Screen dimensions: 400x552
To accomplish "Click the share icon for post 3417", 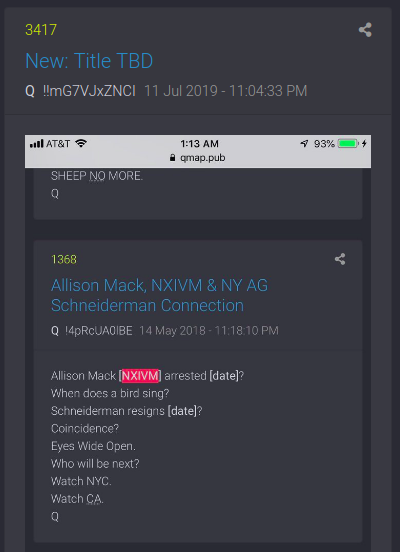I will (365, 30).
